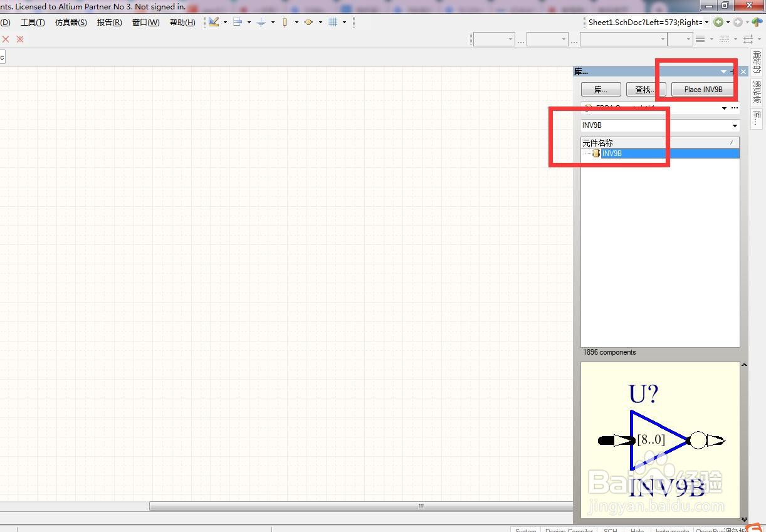
Task: Open the Sheet1.SchDoc address dropdown
Action: click(706, 22)
